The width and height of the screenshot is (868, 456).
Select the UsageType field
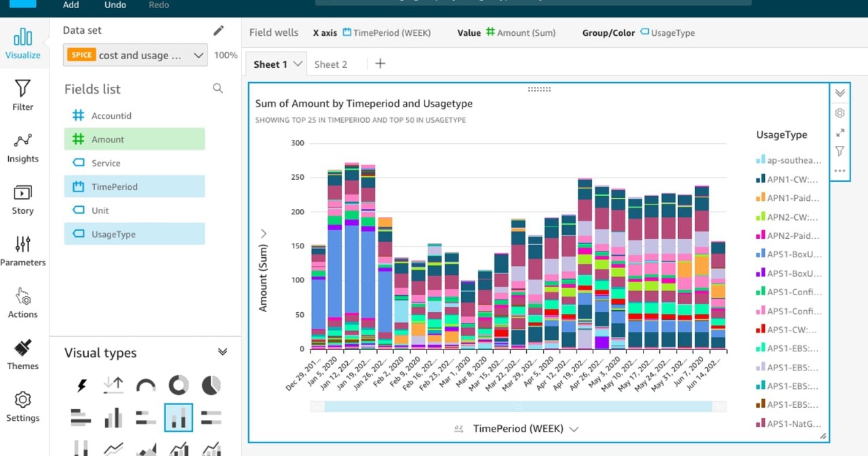[134, 234]
